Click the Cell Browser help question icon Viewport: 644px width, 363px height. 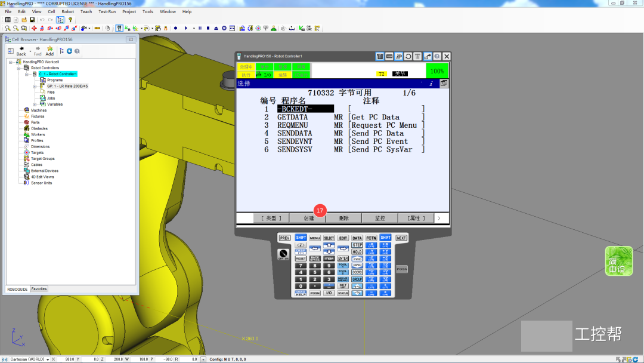tap(77, 51)
